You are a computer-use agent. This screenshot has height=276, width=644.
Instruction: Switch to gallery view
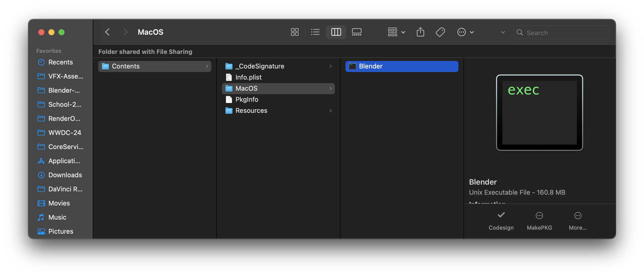357,32
